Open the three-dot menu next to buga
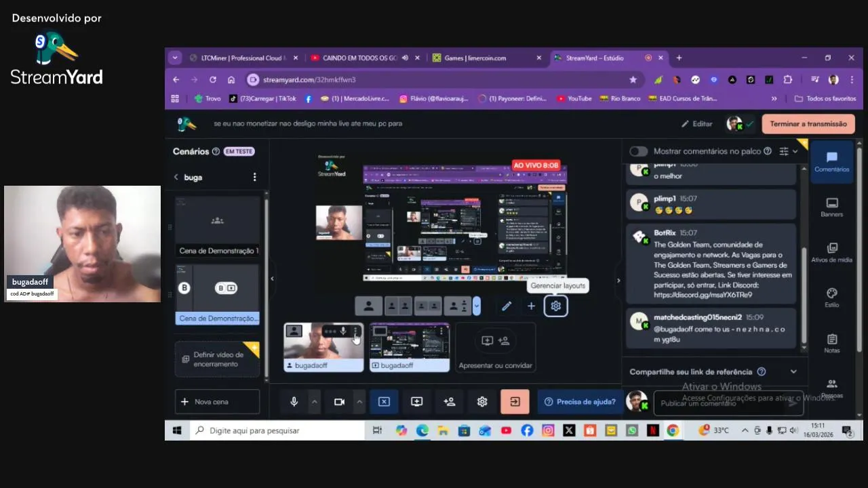The image size is (868, 488). point(254,177)
